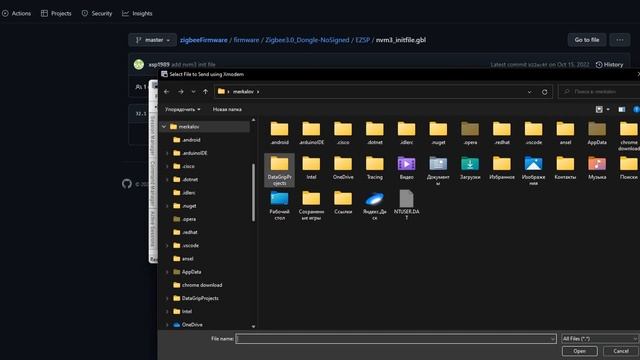Click the Open button
Viewport: 640px width, 360px height.
[580, 351]
